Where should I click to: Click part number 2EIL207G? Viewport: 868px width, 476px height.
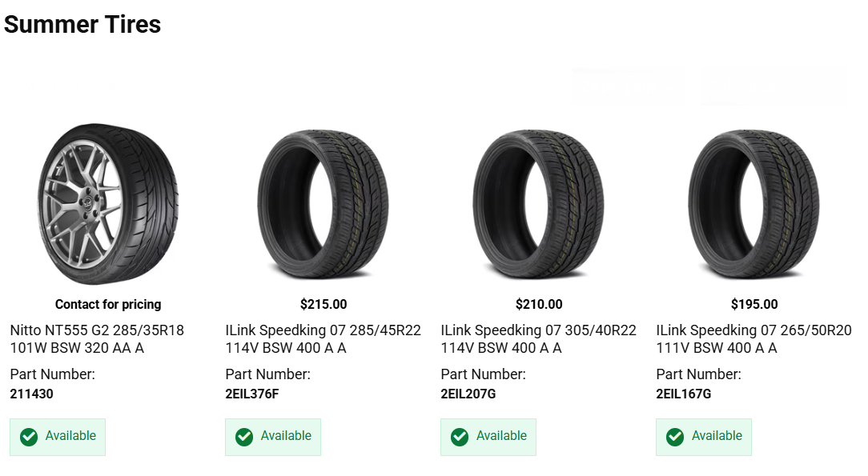tap(468, 394)
